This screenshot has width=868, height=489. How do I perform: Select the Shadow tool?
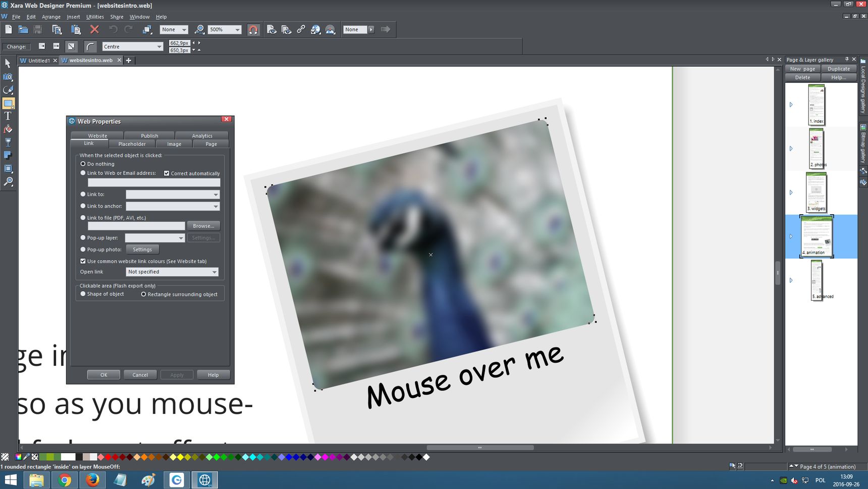pos(8,156)
